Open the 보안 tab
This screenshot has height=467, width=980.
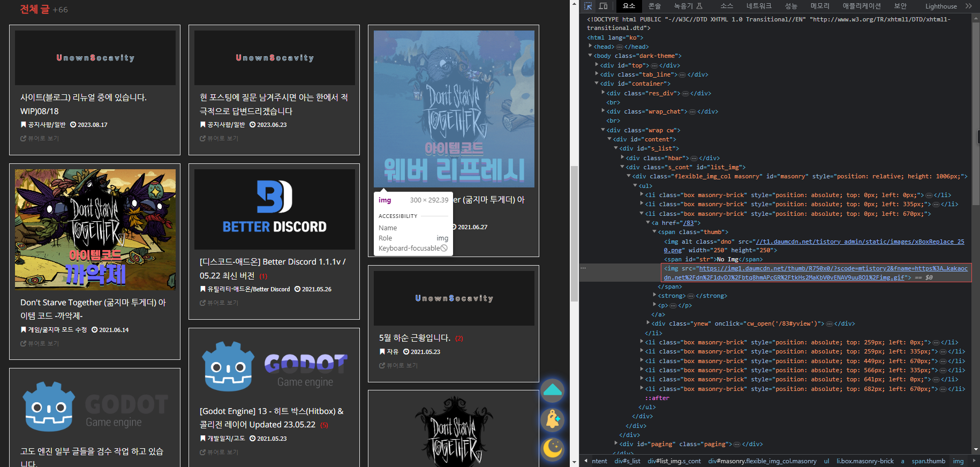coord(900,6)
